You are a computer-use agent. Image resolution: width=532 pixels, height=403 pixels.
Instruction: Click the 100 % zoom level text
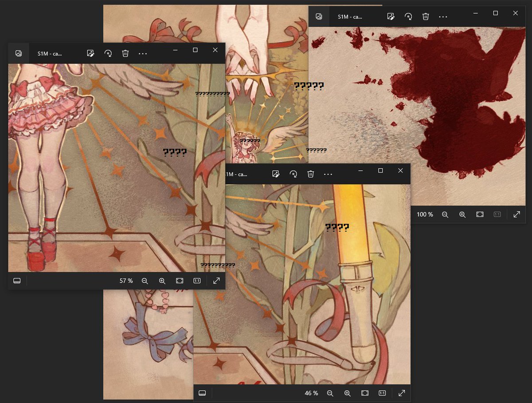[x=425, y=214]
